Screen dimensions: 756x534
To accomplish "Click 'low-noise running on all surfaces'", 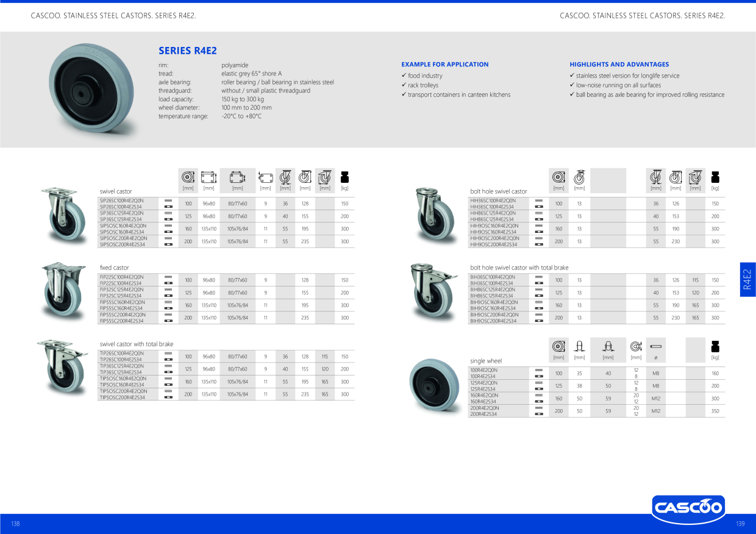I will 618,85.
